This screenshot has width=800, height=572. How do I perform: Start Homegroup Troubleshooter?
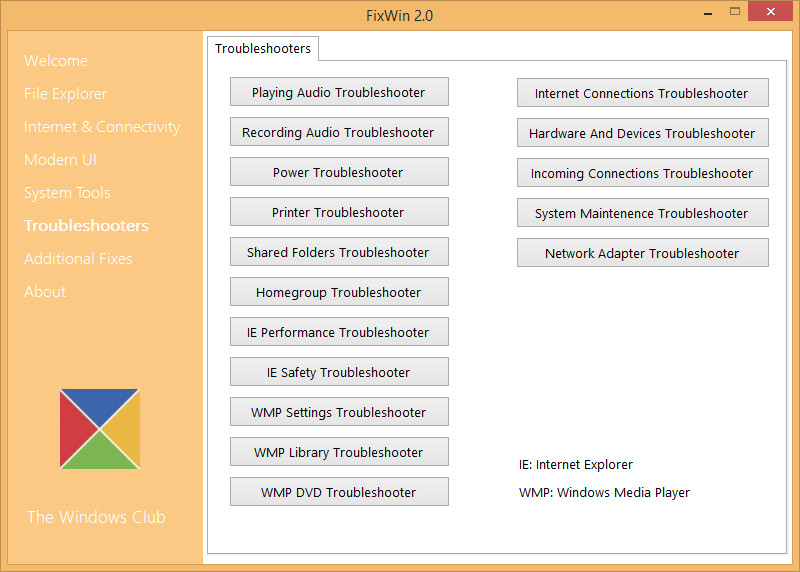tap(339, 291)
